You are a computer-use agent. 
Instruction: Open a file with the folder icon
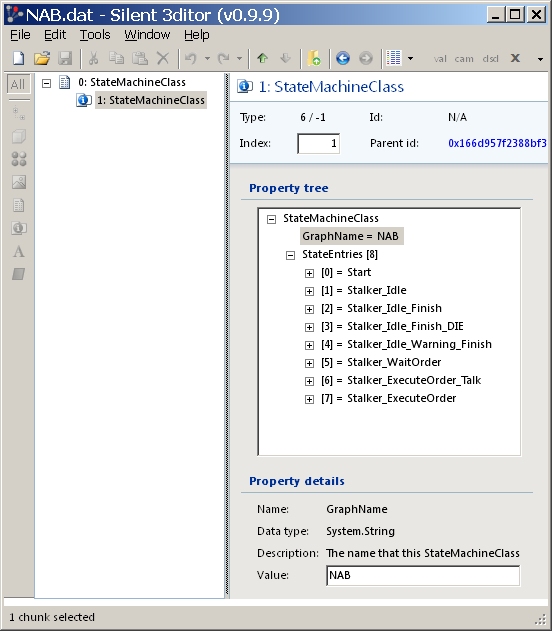(42, 58)
